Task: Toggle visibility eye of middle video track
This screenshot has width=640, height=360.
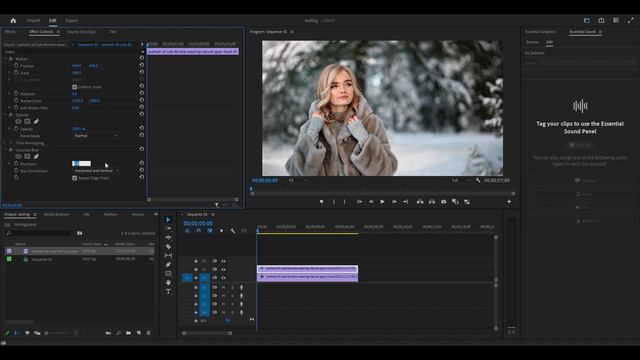Action: [x=223, y=269]
